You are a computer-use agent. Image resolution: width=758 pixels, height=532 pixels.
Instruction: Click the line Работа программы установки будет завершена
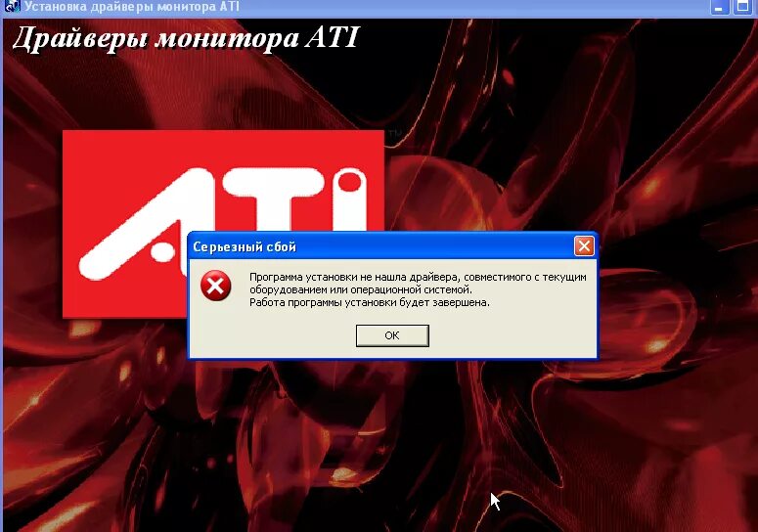click(370, 302)
